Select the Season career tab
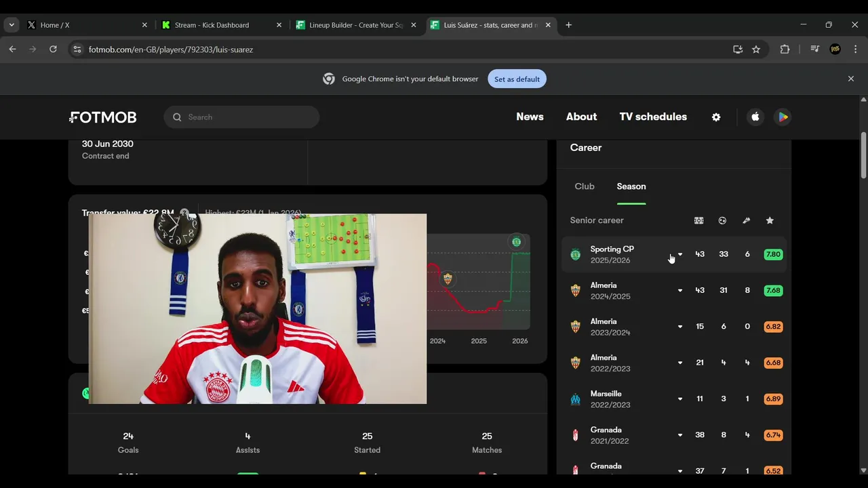Screen dimensions: 868x488 pyautogui.click(x=631, y=186)
